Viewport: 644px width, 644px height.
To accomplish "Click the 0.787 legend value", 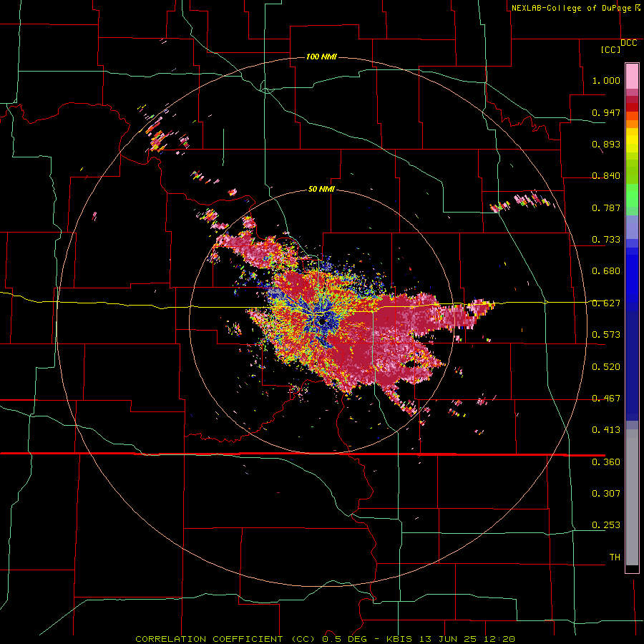I will [x=606, y=208].
